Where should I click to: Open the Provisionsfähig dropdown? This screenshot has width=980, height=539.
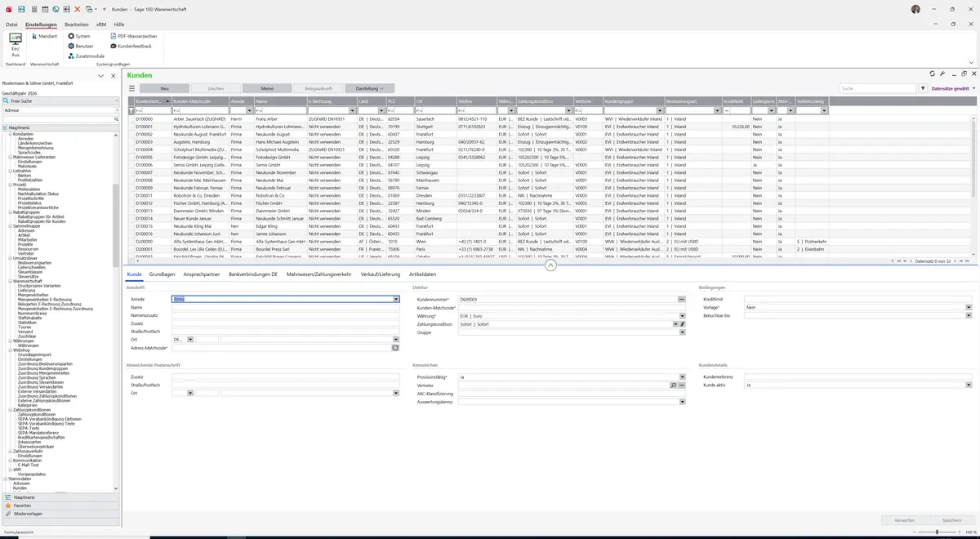click(x=682, y=377)
